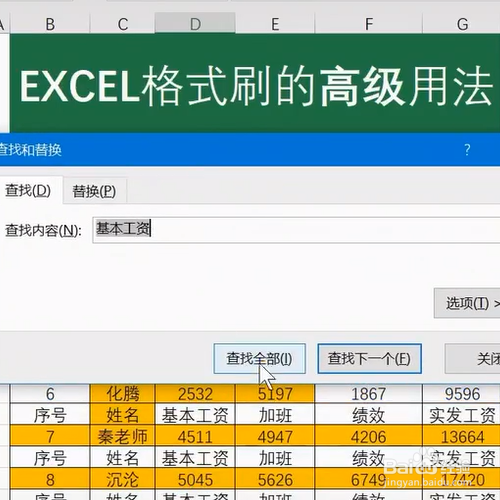Select the cell with sequence number 7

click(x=50, y=436)
